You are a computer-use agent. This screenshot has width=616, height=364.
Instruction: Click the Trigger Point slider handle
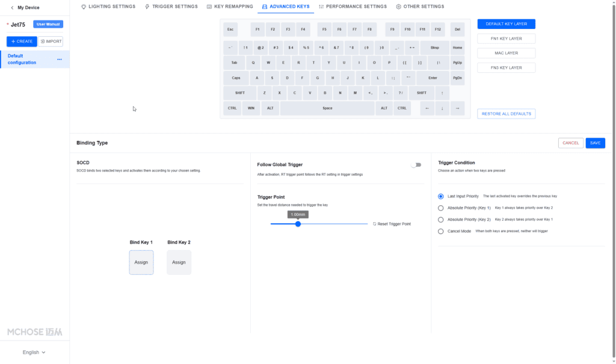tap(298, 224)
